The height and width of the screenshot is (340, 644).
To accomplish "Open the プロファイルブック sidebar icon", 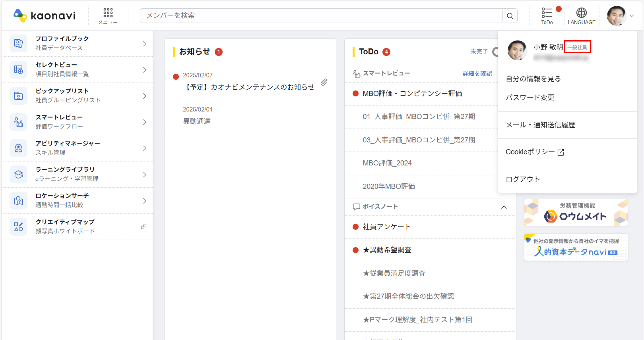I will (x=18, y=43).
